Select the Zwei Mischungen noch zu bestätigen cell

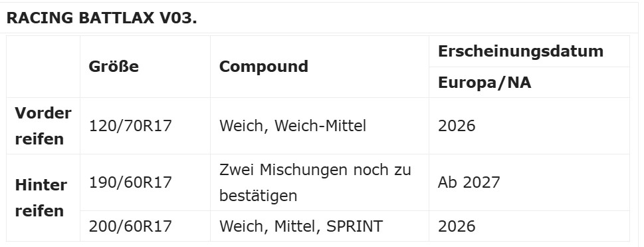pos(320,182)
